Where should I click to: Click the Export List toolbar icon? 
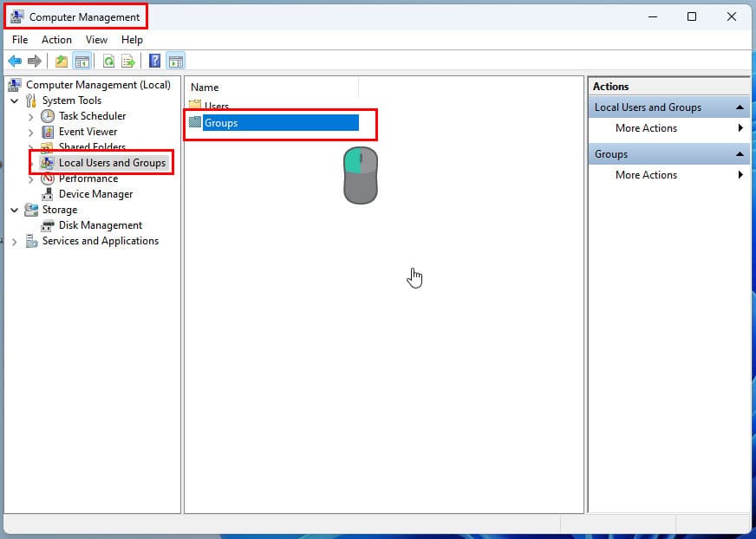pyautogui.click(x=128, y=62)
